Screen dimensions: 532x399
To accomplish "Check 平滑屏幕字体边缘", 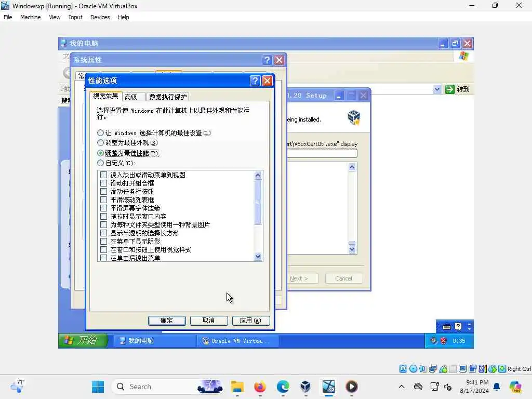I will [104, 208].
